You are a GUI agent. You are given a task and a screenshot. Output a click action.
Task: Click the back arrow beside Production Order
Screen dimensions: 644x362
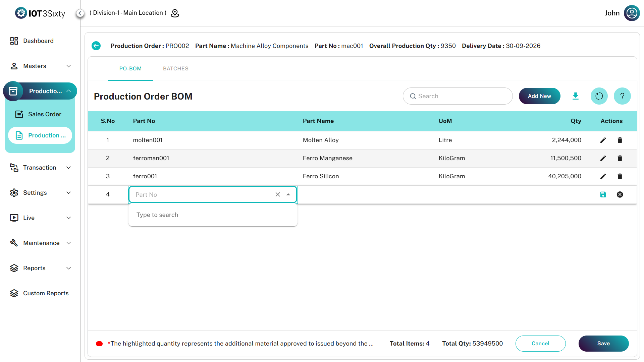click(x=96, y=46)
